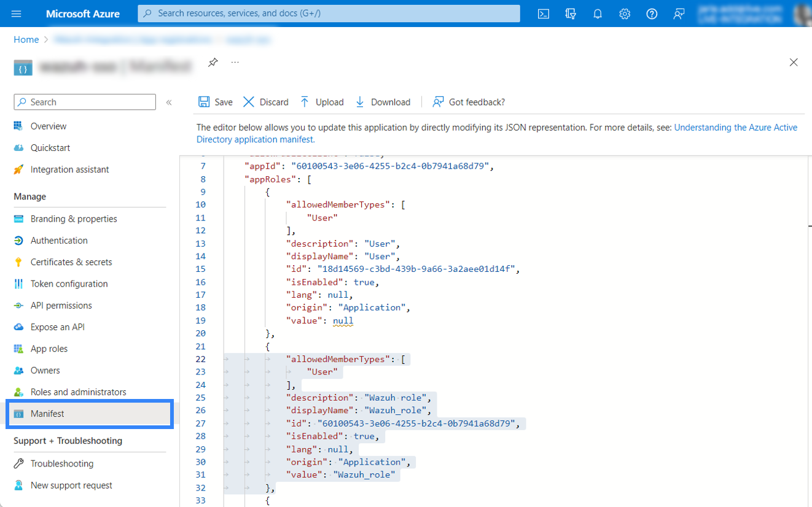This screenshot has height=507, width=812.
Task: Click the Download arrow icon
Action: pyautogui.click(x=360, y=102)
